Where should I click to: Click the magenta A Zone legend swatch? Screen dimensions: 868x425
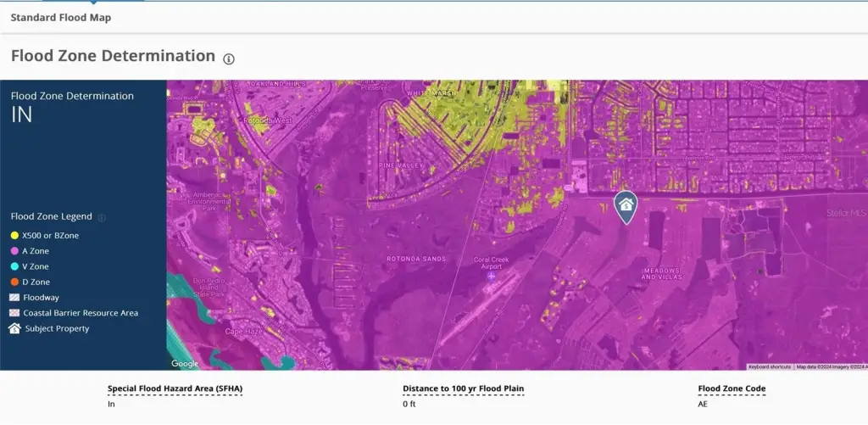14,251
